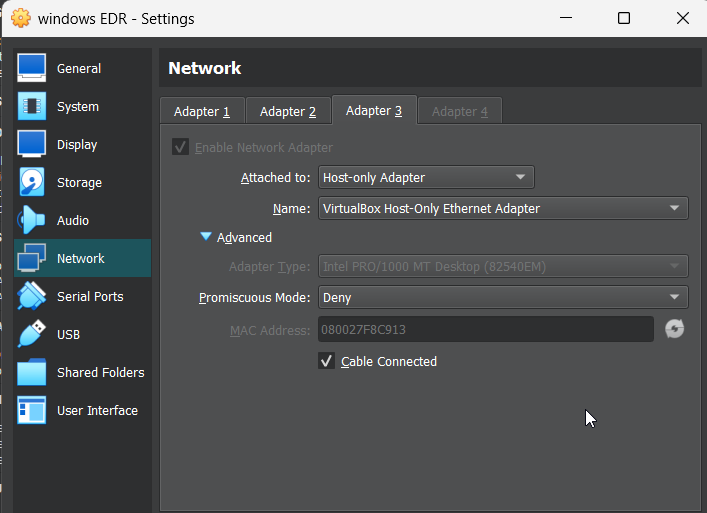707x513 pixels.
Task: Click the Shared Folders icon
Action: pyautogui.click(x=32, y=372)
